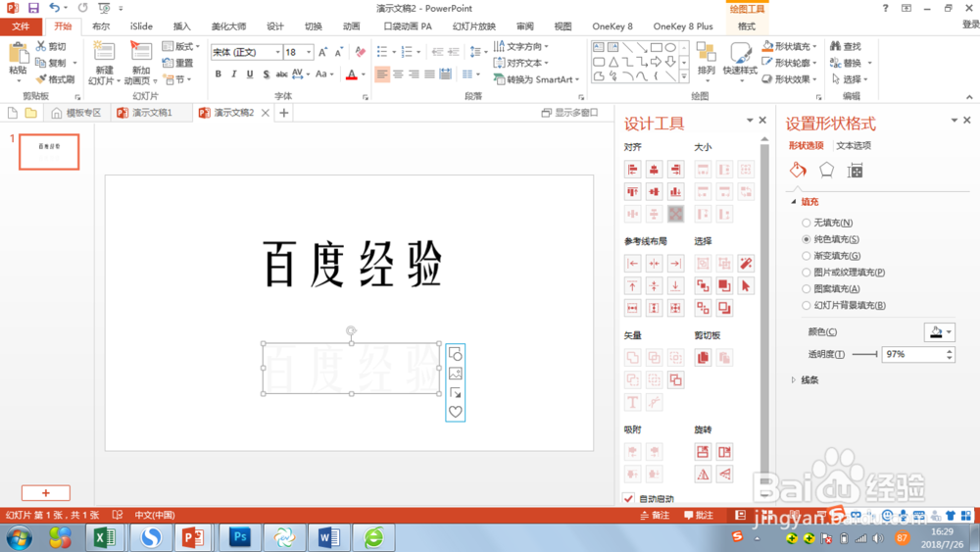Image resolution: width=980 pixels, height=552 pixels.
Task: Select 渐变填充(G) radio option
Action: click(807, 256)
